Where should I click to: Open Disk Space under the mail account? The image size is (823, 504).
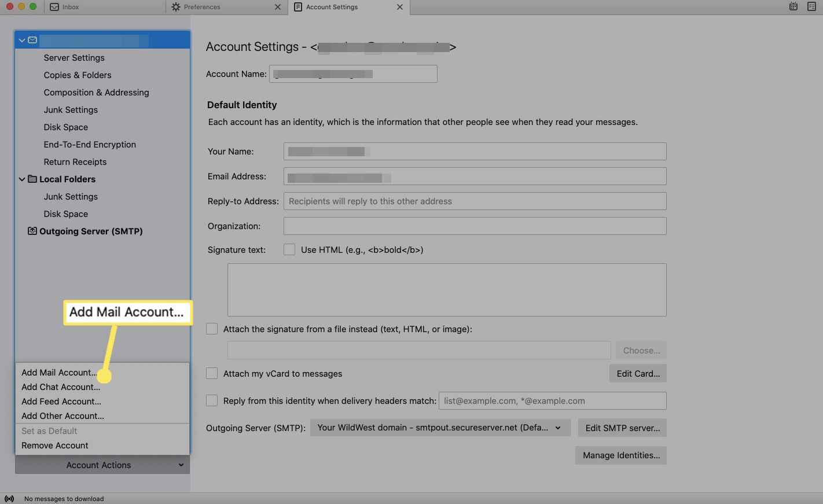[x=66, y=127]
